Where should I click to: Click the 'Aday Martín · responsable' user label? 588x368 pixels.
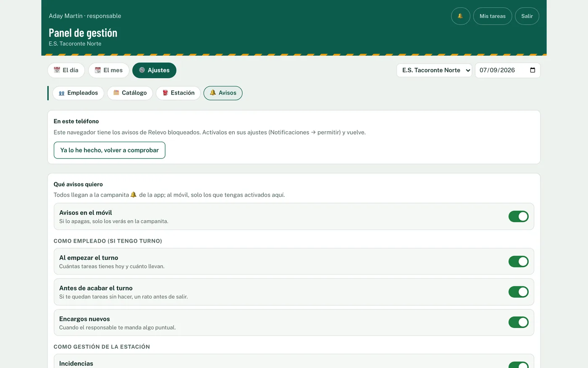point(85,16)
